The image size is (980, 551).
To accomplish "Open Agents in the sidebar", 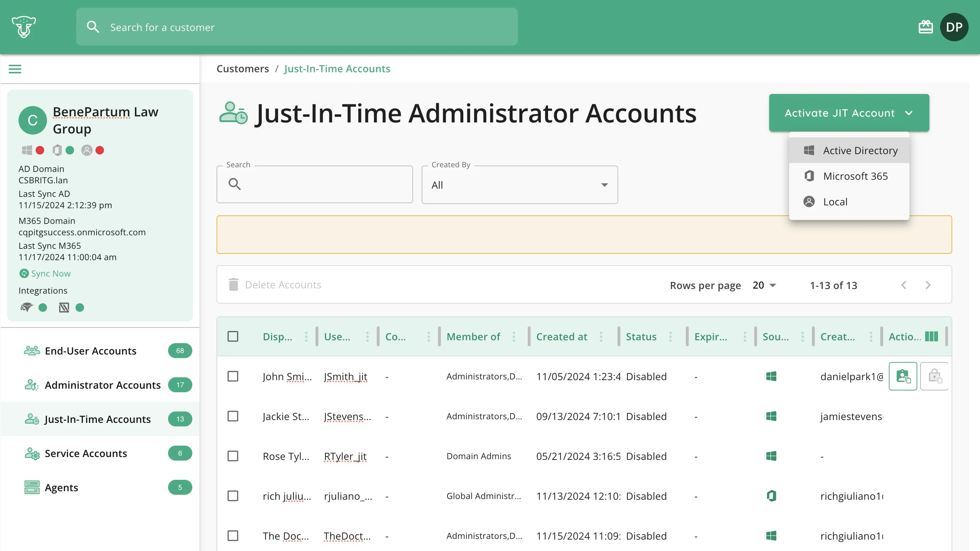I will pos(100,488).
